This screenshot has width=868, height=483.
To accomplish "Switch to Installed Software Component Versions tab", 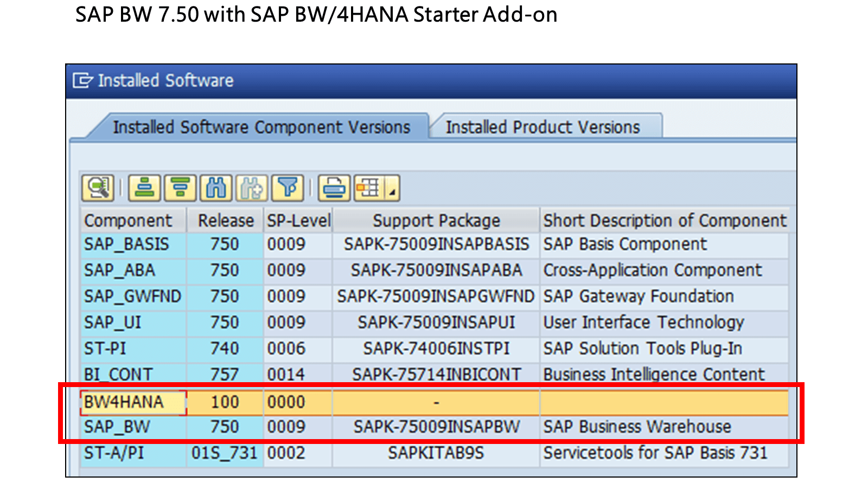I will tap(261, 127).
